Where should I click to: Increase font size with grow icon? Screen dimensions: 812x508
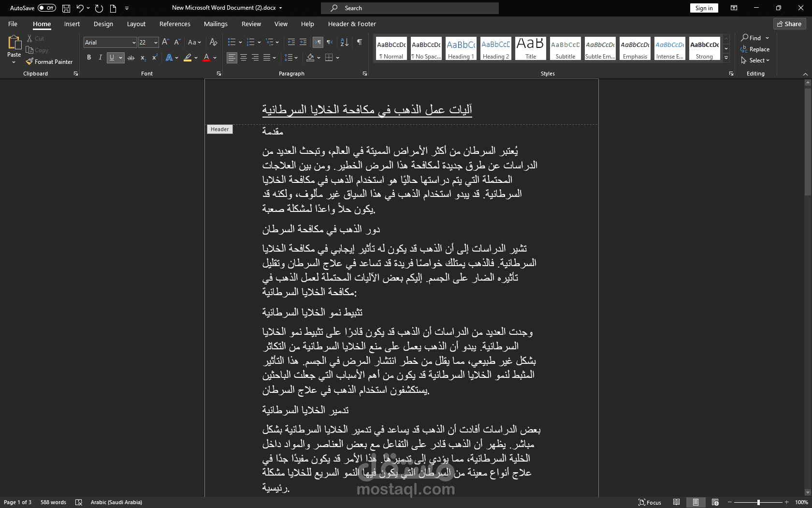[165, 43]
